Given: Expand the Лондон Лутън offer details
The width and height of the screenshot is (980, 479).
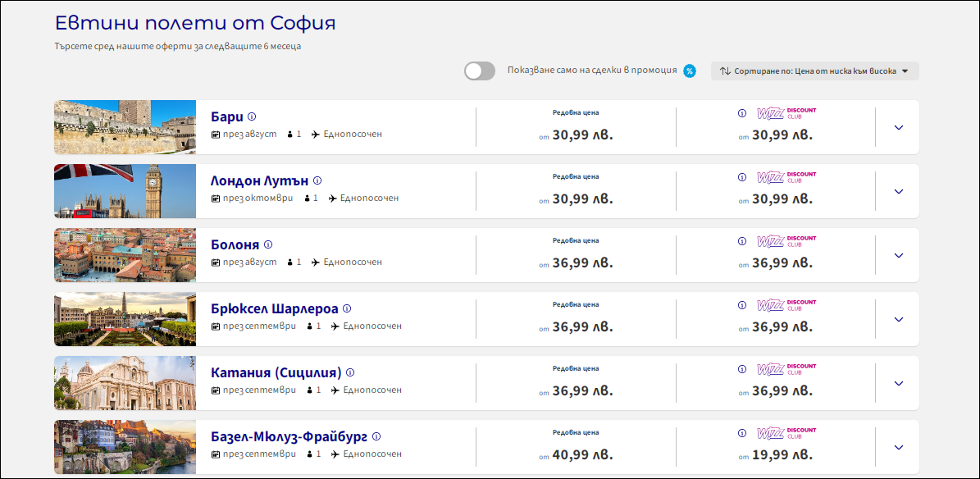Looking at the screenshot, I should click(898, 191).
